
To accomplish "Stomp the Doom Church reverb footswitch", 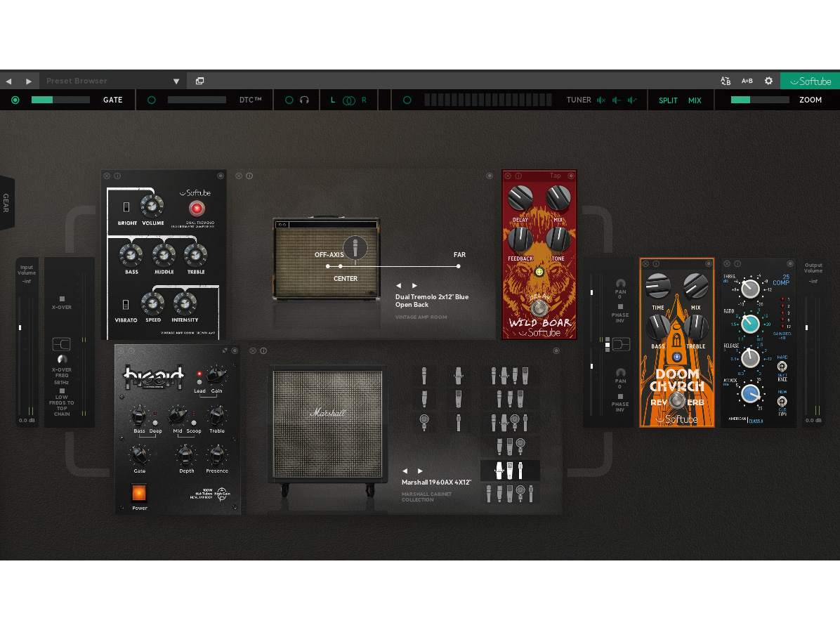I will 676,400.
